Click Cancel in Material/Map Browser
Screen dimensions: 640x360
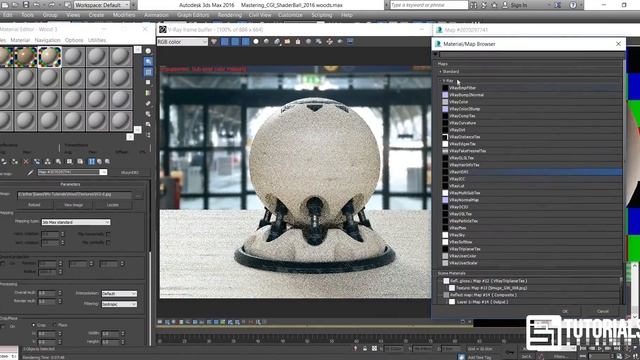tap(603, 311)
